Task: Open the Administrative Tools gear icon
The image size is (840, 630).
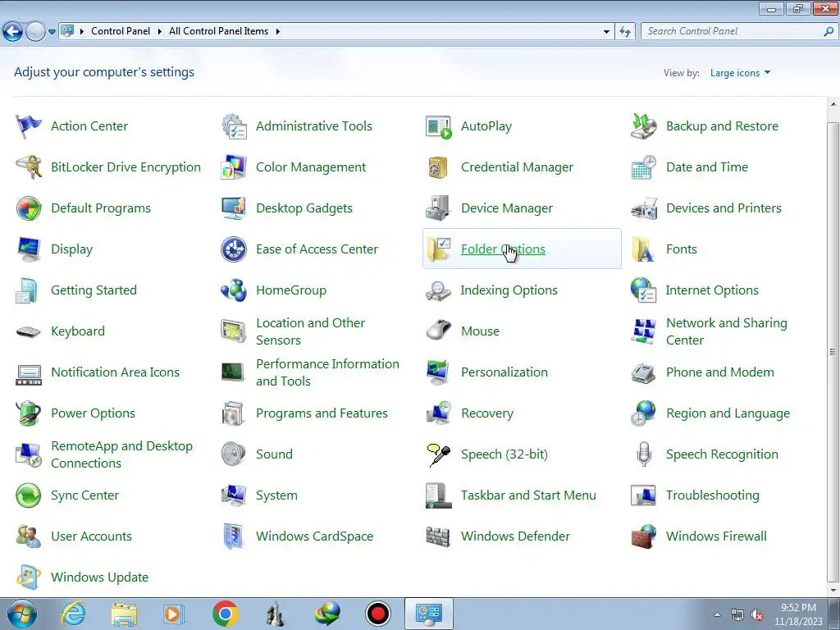Action: click(234, 126)
